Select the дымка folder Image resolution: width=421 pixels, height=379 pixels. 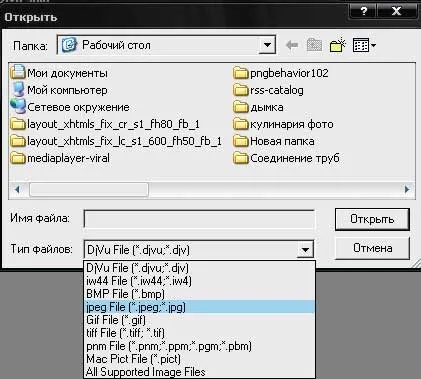point(258,107)
